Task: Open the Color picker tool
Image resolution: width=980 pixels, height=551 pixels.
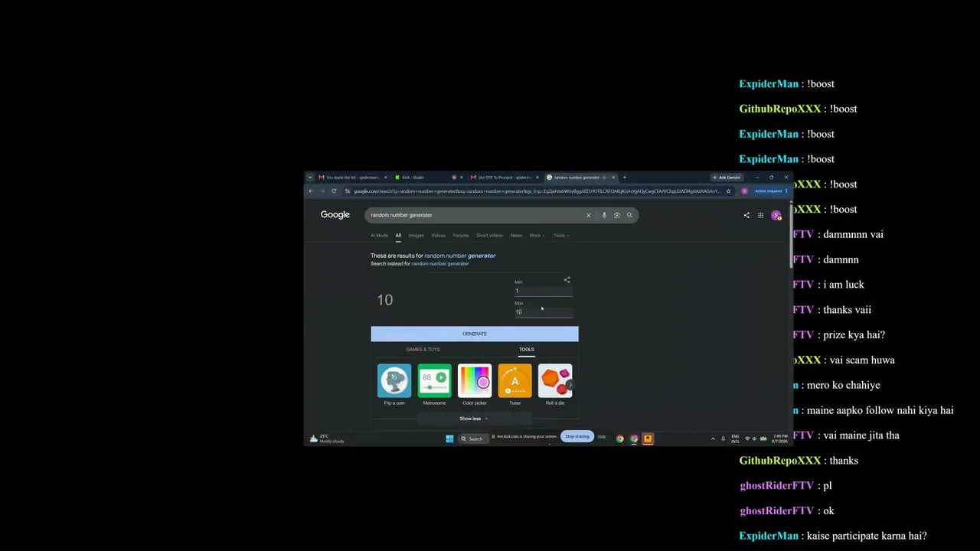Action: 475,384
